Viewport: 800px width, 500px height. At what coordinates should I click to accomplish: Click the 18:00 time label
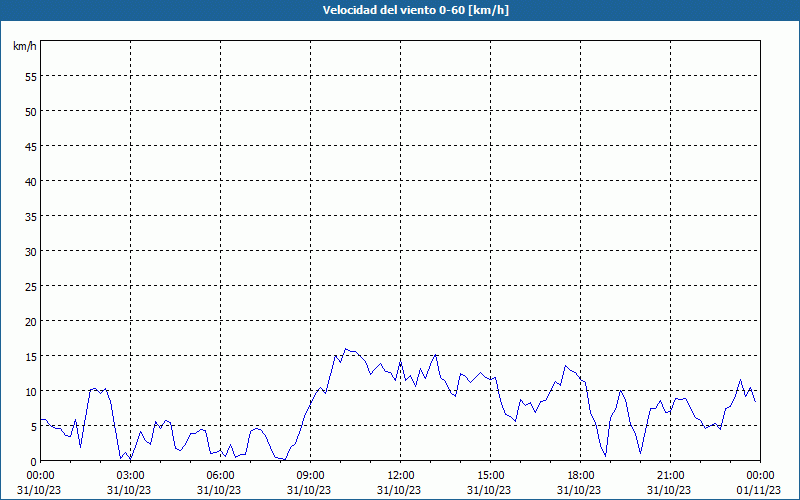pyautogui.click(x=581, y=476)
